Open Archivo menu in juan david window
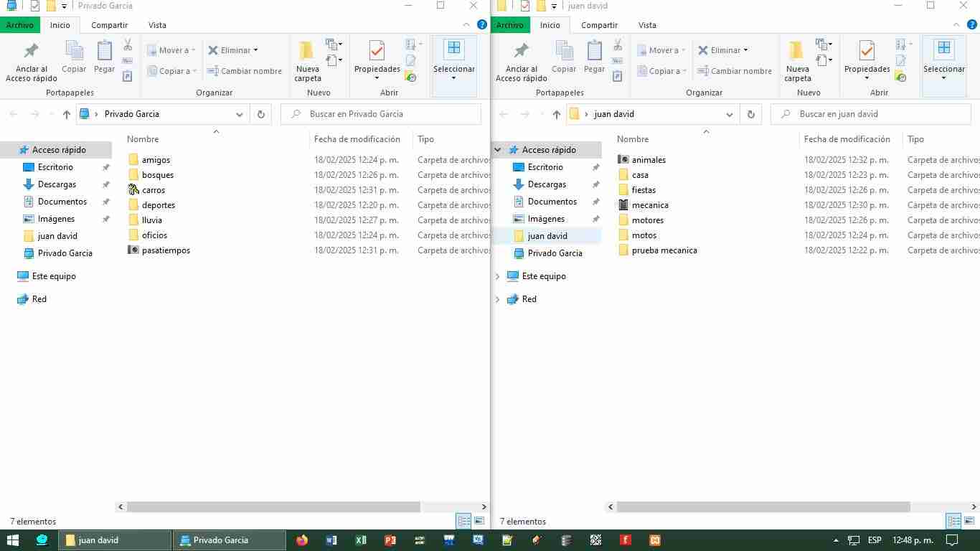 click(510, 25)
